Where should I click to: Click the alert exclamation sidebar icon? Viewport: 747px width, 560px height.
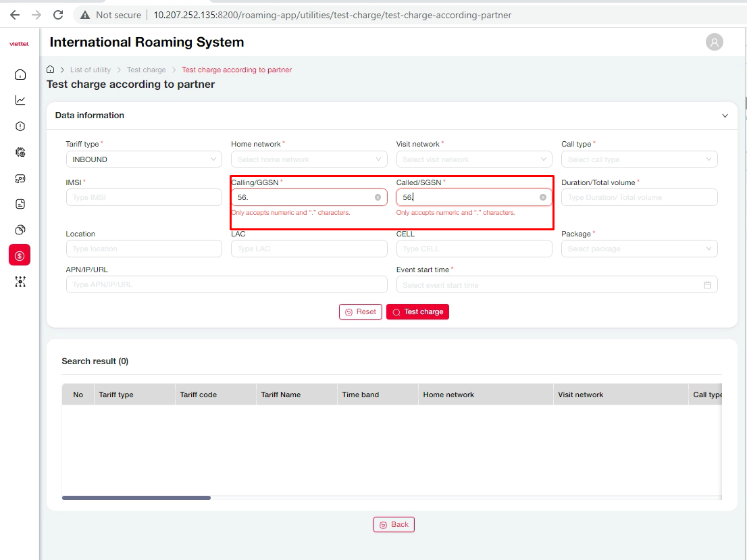click(x=20, y=126)
